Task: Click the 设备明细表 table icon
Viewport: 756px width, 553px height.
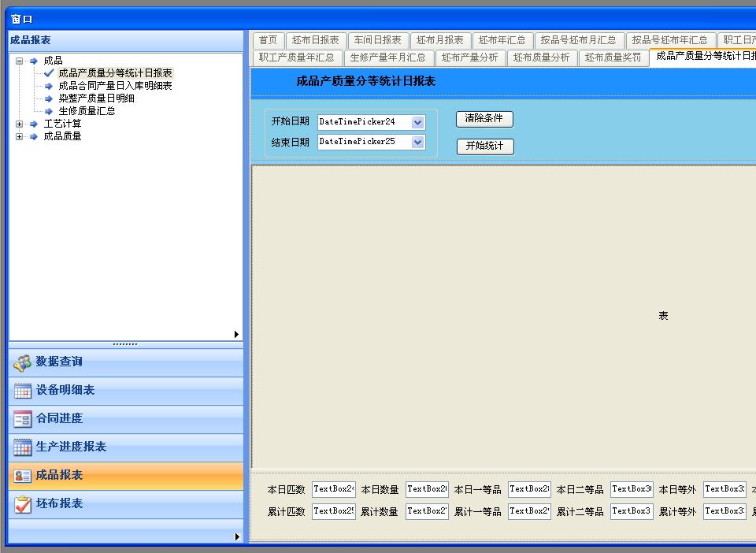Action: (x=23, y=391)
